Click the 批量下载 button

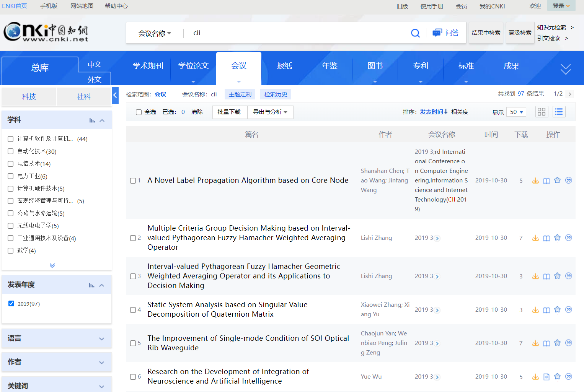click(x=229, y=112)
